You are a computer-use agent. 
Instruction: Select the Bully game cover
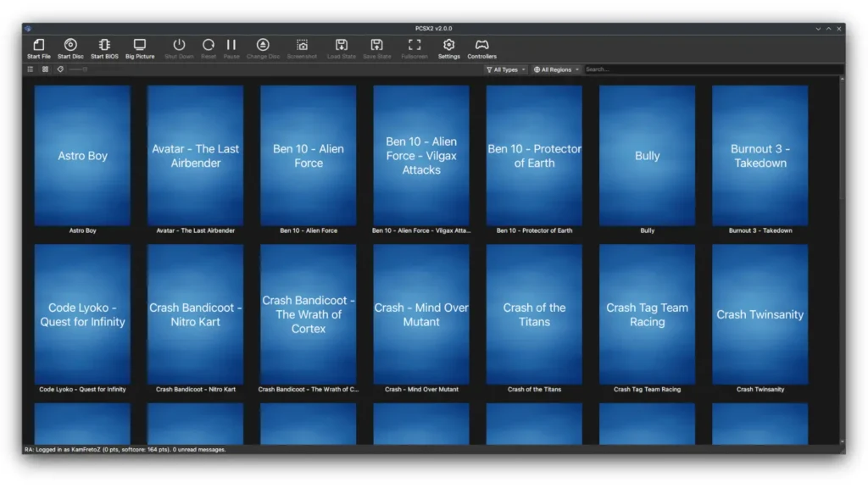click(x=647, y=156)
